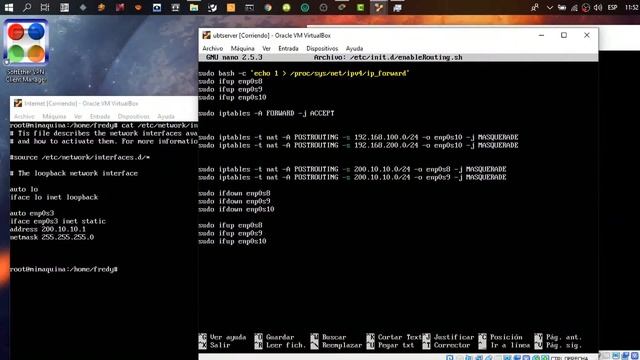640x360 pixels.
Task: Click the ip_forward echo command line
Action: point(304,73)
